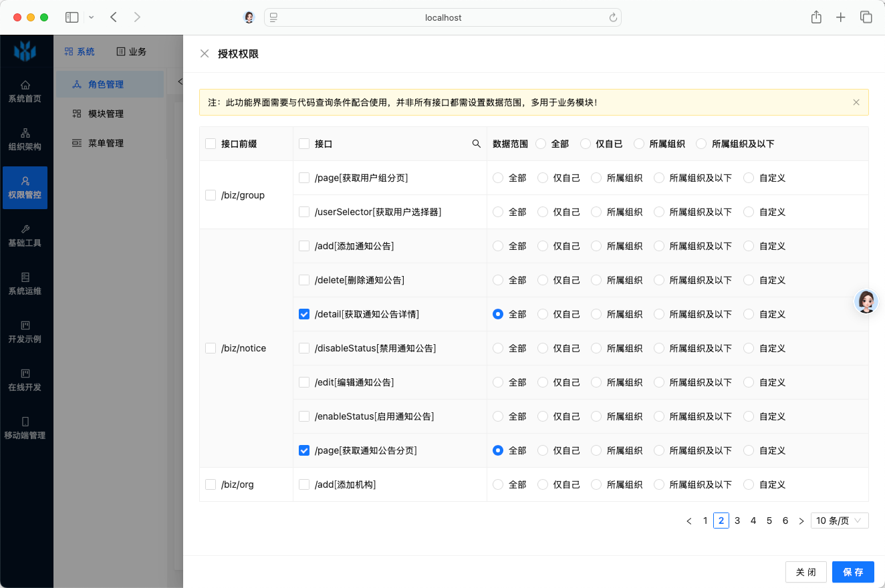Check the 接口 header checkbox
885x588 pixels.
304,144
